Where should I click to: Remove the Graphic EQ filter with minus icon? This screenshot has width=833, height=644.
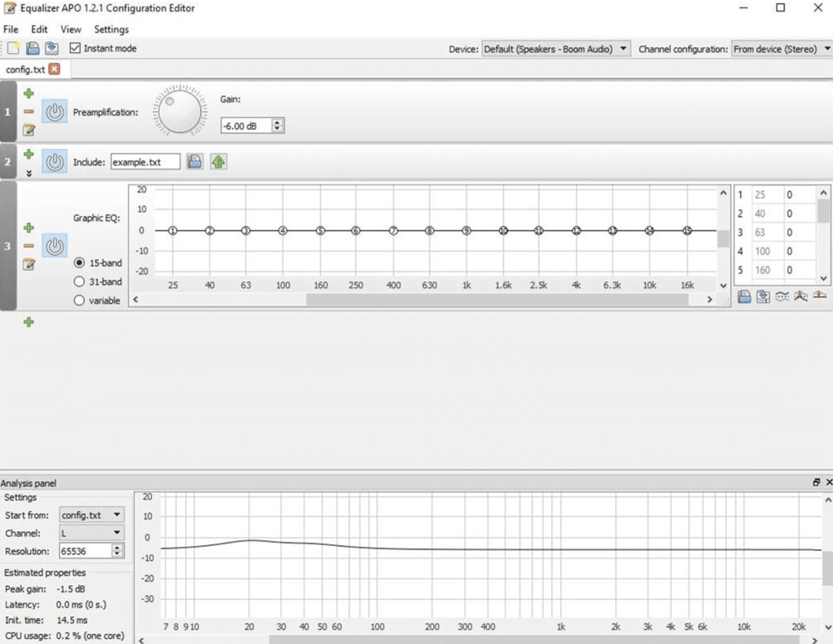coord(29,246)
